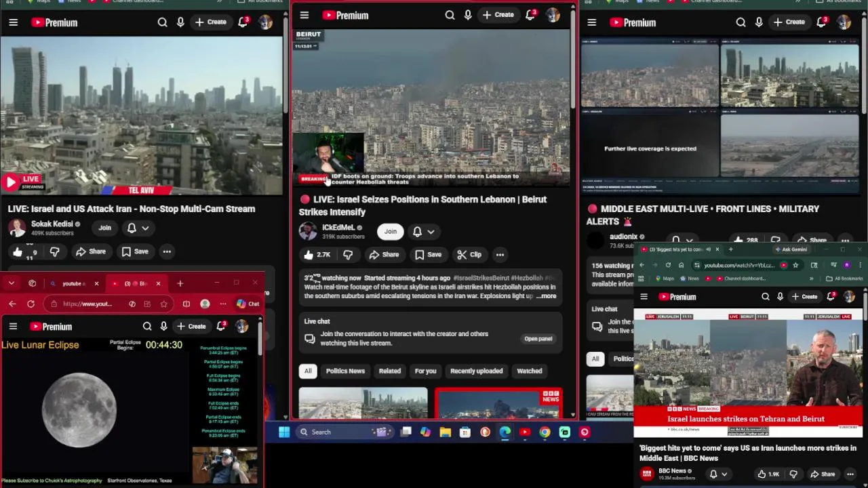868x488 pixels.
Task: Open Create menu in the Sokak Kedisi window
Action: point(211,22)
